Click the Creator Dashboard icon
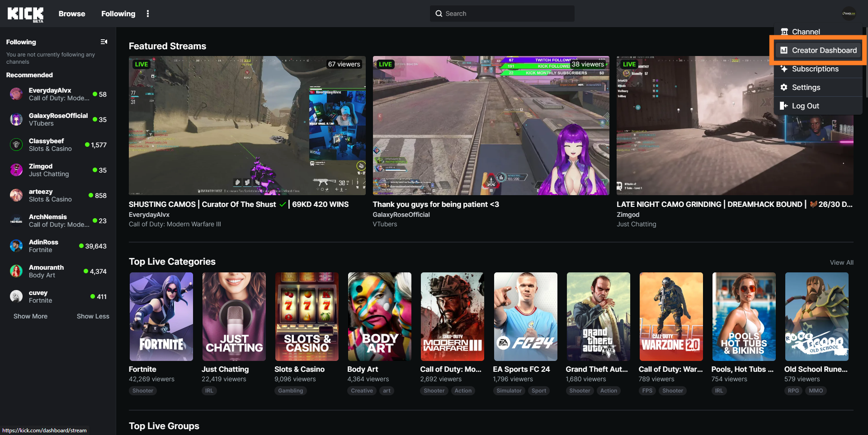 [784, 51]
